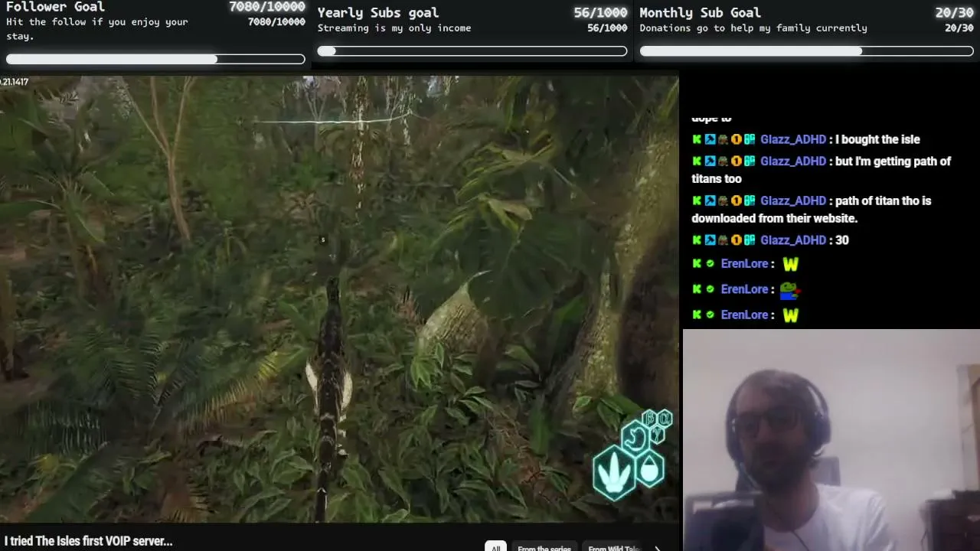Screen dimensions: 980x551
Task: Click the chat text 'titans too'
Action: click(717, 178)
